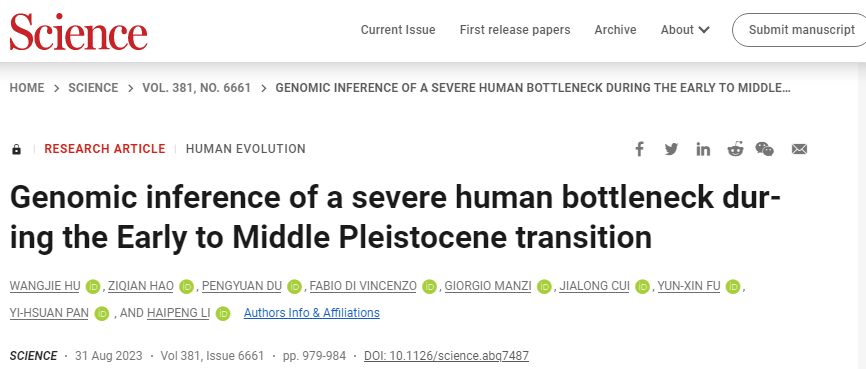Expand the About dropdown menu
Viewport: 866px width, 369px height.
coord(685,30)
